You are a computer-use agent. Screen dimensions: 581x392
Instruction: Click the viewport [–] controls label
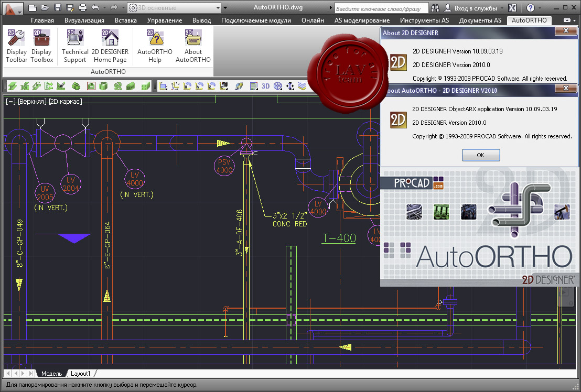click(x=10, y=102)
